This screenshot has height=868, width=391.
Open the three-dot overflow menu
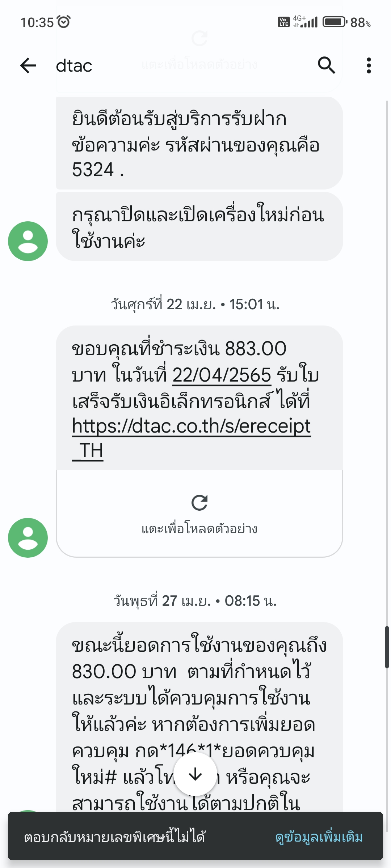(x=369, y=65)
